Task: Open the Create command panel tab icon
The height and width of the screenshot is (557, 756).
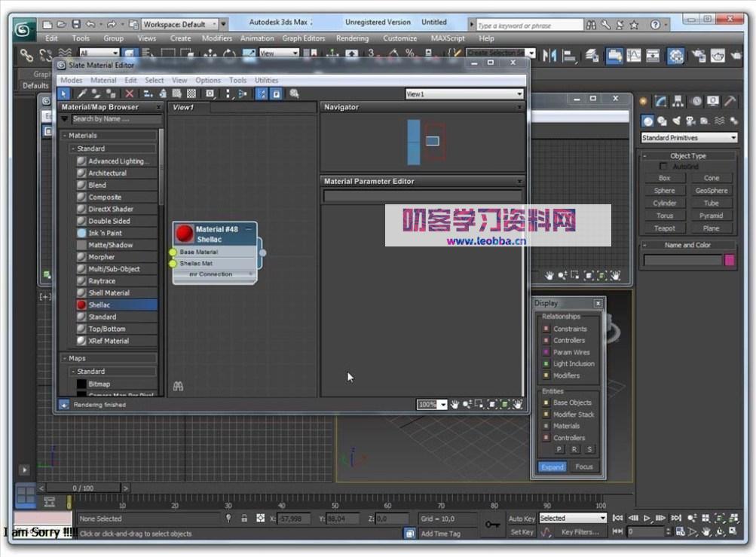Action: point(643,101)
